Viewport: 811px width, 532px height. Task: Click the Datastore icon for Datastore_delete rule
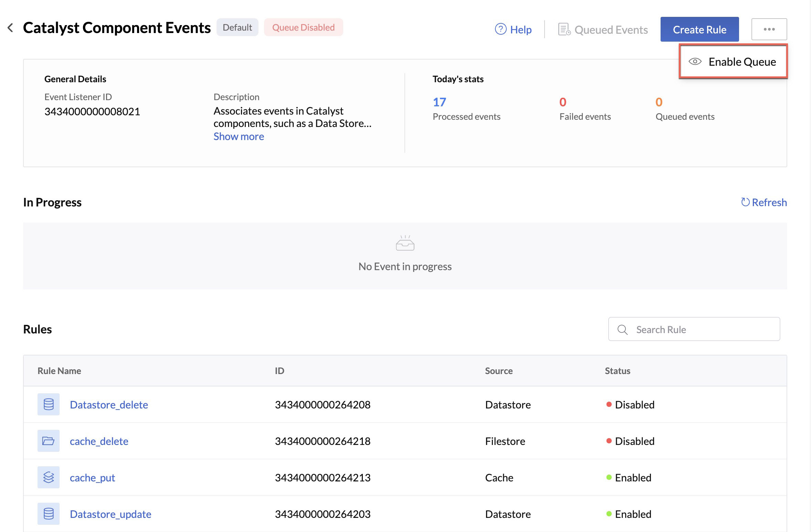coord(48,404)
